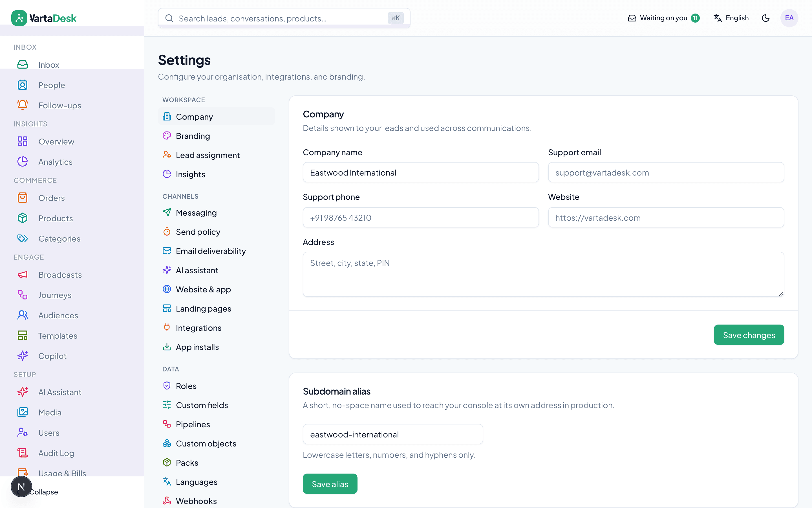Select the Branding settings tab
This screenshot has height=508, width=812.
click(x=217, y=136)
